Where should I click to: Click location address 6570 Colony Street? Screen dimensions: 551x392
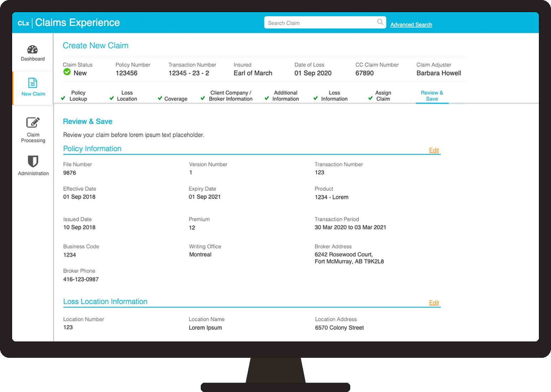pos(339,328)
